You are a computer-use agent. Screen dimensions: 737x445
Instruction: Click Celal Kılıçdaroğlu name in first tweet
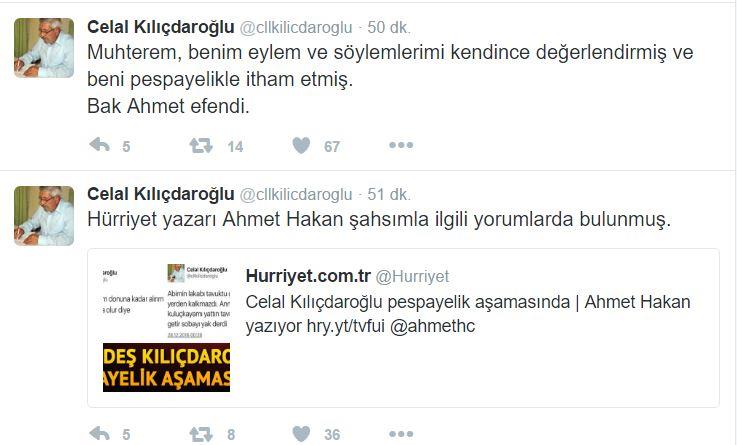(x=161, y=27)
